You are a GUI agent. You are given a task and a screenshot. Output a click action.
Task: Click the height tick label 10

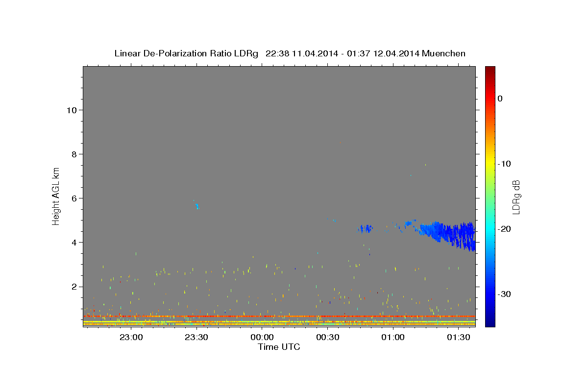click(x=71, y=110)
